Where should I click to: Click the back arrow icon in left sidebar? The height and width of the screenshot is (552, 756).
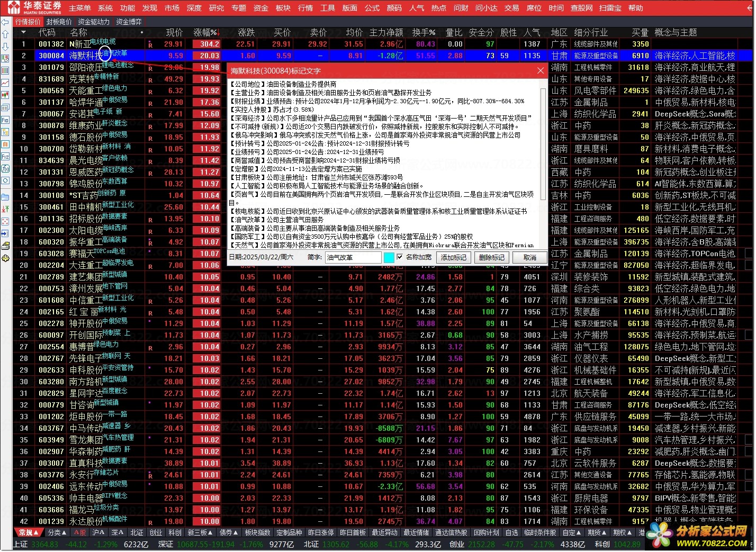tap(5, 22)
